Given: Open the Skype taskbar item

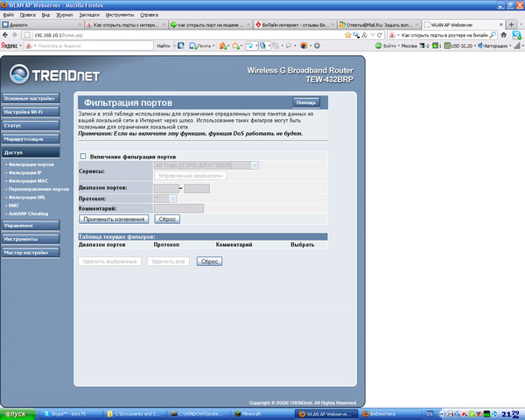Looking at the screenshot, I should click(x=67, y=412).
